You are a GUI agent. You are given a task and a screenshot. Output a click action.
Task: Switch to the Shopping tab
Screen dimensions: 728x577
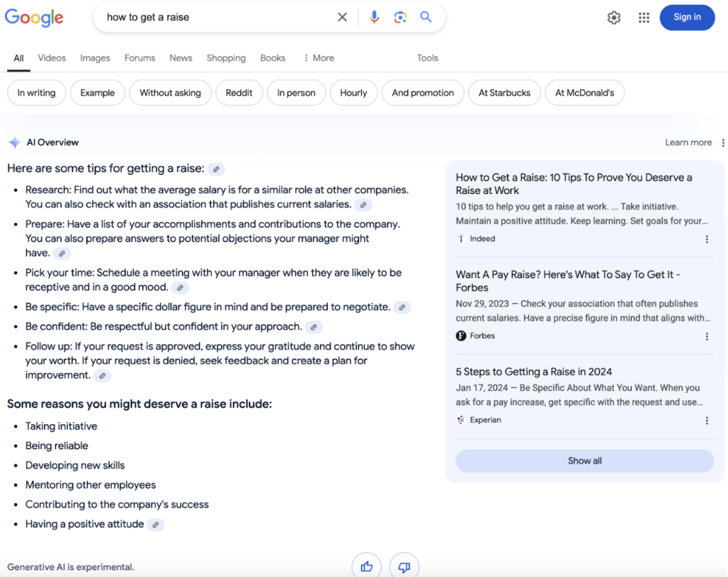point(226,58)
